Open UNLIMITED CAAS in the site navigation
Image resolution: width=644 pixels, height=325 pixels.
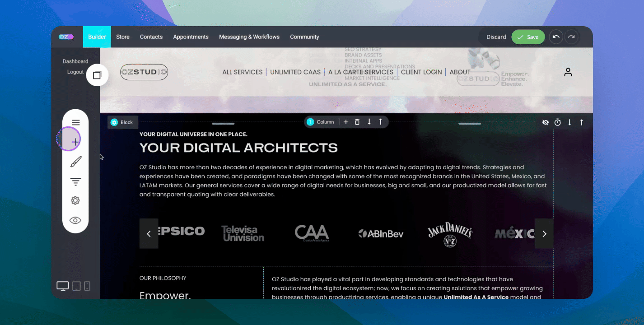[x=295, y=72]
